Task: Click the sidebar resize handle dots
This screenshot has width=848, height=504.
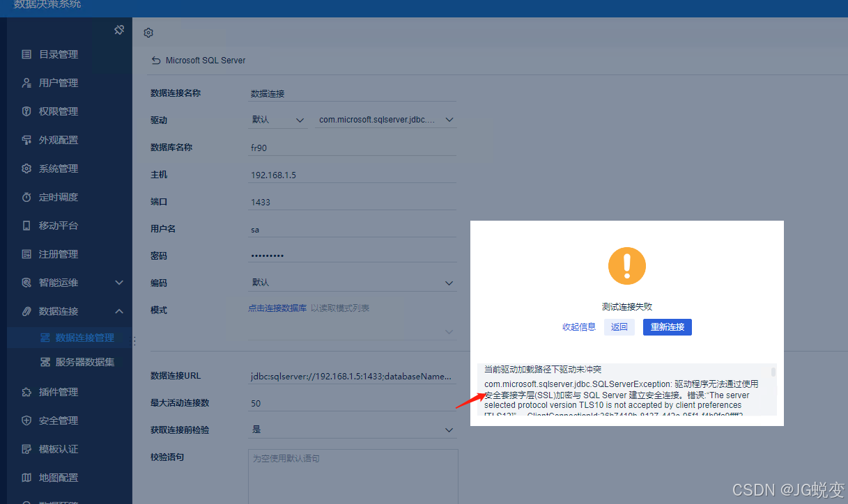Action: [x=134, y=340]
